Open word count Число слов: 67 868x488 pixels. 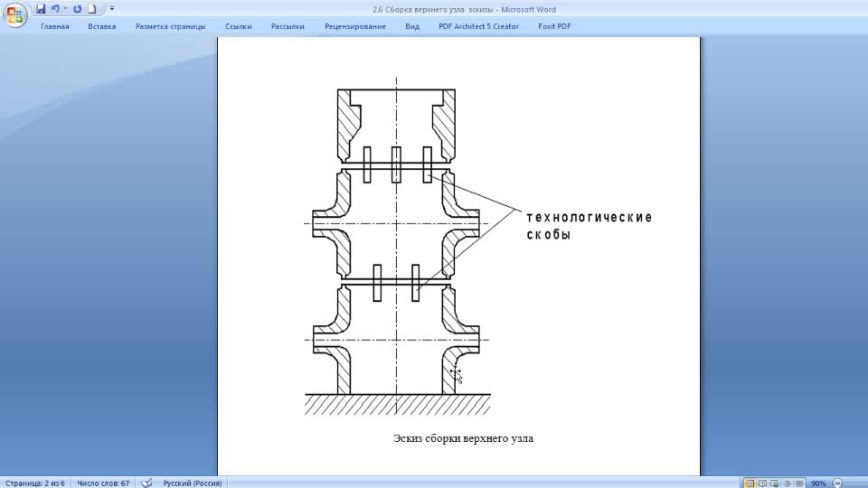pyautogui.click(x=103, y=483)
